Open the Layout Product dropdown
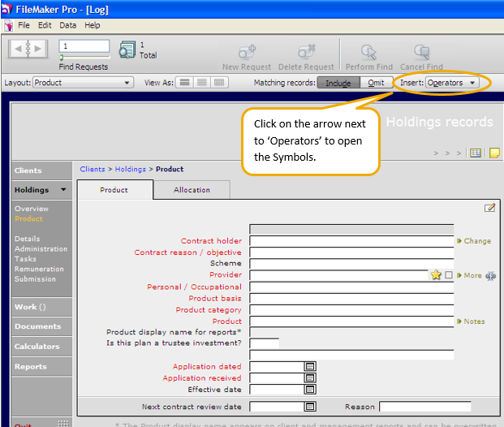Screen dimensions: 504x427 point(83,83)
